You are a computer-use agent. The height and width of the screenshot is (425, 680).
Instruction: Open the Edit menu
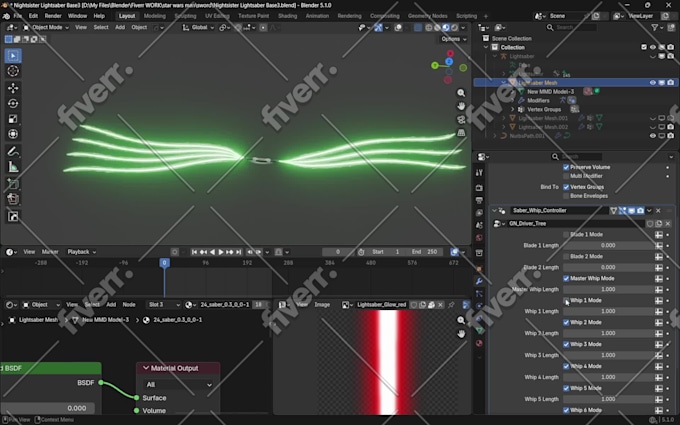click(33, 16)
